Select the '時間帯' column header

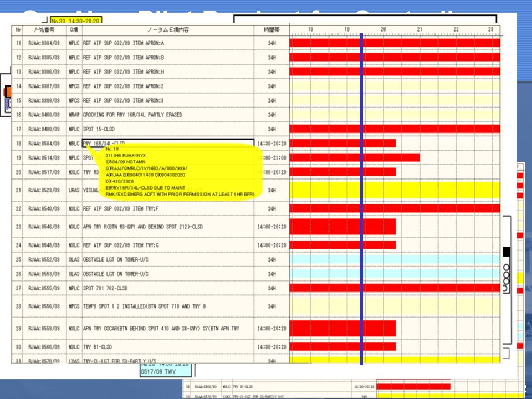click(x=272, y=30)
